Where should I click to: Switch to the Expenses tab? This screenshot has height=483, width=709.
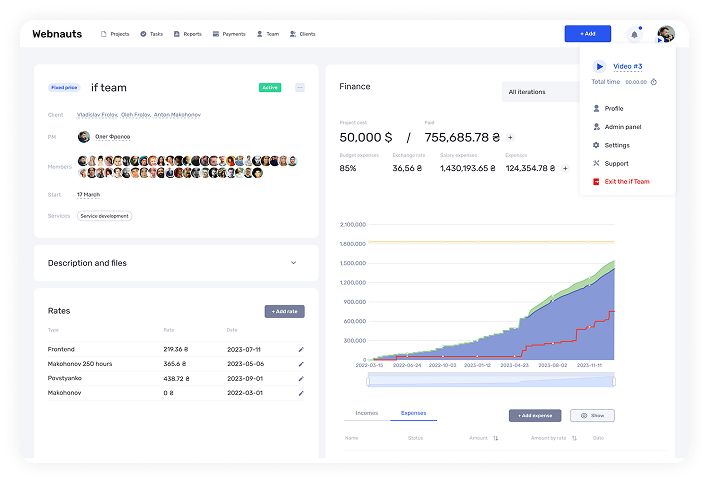click(x=413, y=413)
